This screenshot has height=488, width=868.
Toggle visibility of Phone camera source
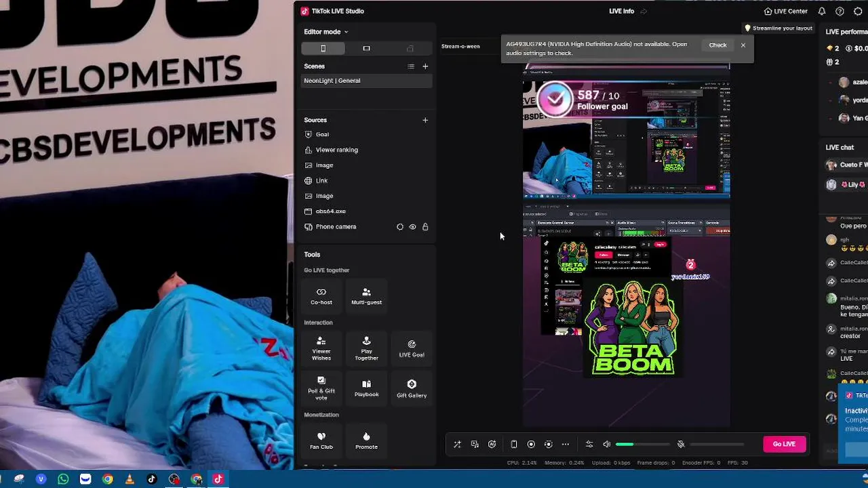pos(412,227)
